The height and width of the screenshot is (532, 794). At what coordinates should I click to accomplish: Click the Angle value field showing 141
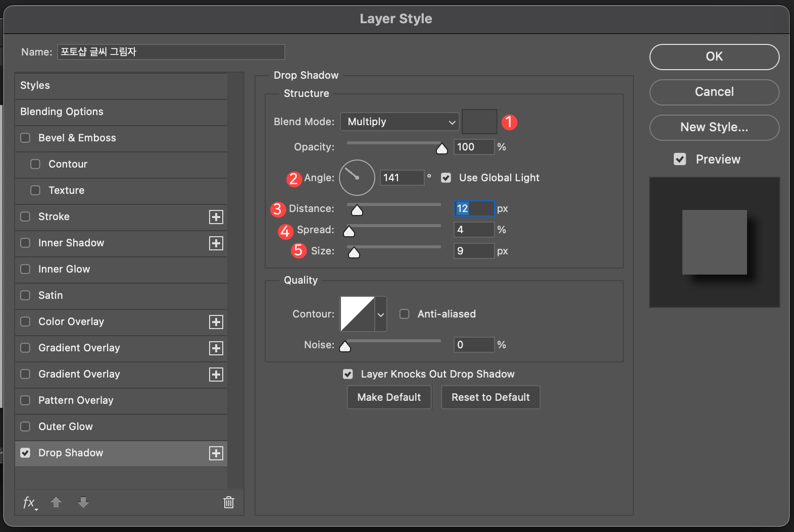click(x=402, y=178)
